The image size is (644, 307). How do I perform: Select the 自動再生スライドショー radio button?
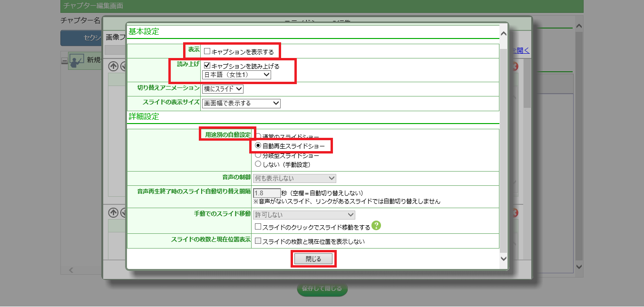tap(258, 146)
